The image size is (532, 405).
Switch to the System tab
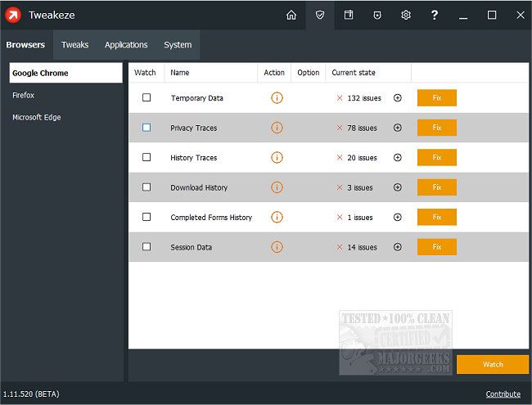pos(178,45)
